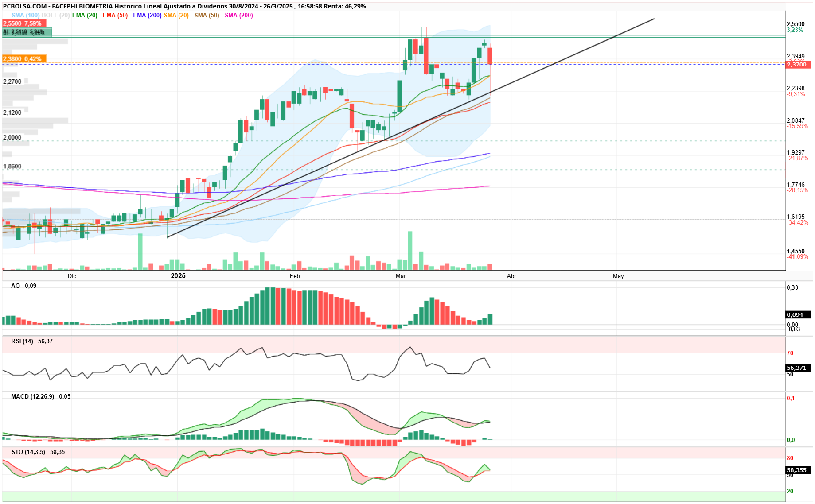
Task: Click the 2,5500 value on right axis
Action: coord(796,24)
